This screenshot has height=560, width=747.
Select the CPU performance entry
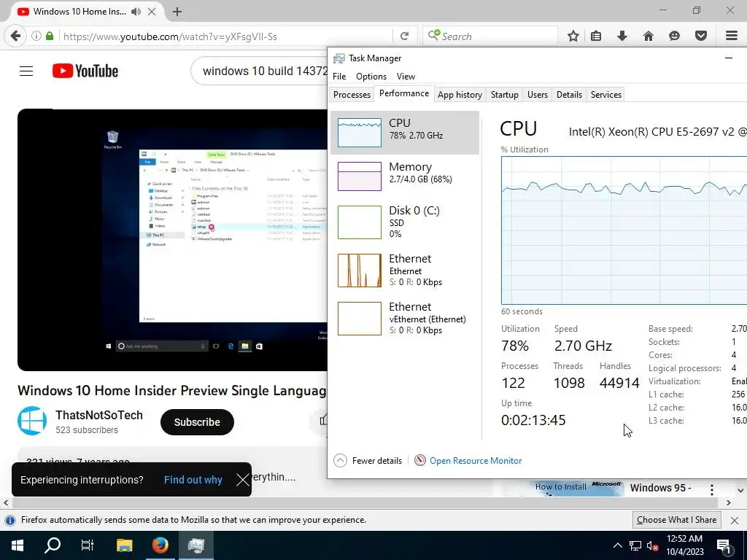click(x=404, y=133)
